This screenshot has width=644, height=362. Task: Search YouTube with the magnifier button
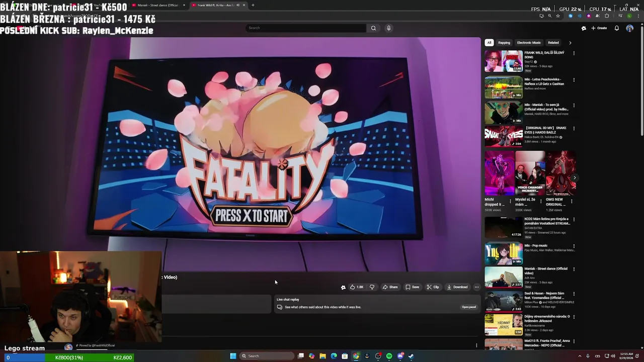point(373,28)
